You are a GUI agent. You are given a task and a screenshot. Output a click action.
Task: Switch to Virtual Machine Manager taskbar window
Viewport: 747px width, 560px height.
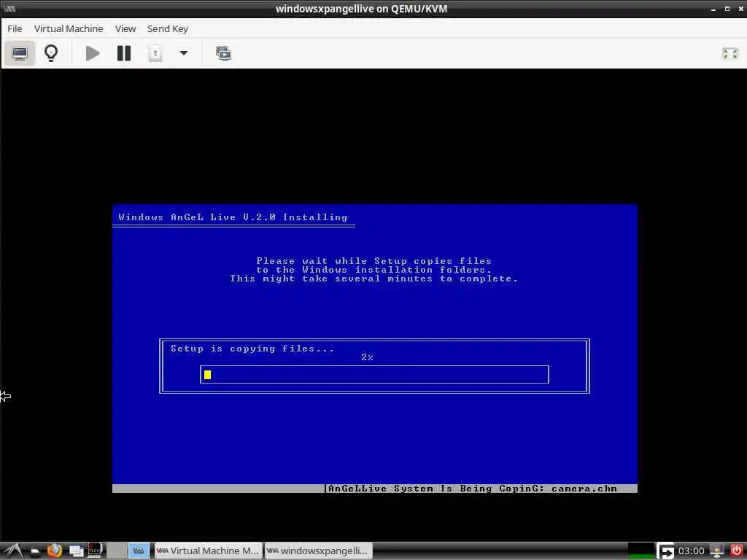tap(208, 551)
